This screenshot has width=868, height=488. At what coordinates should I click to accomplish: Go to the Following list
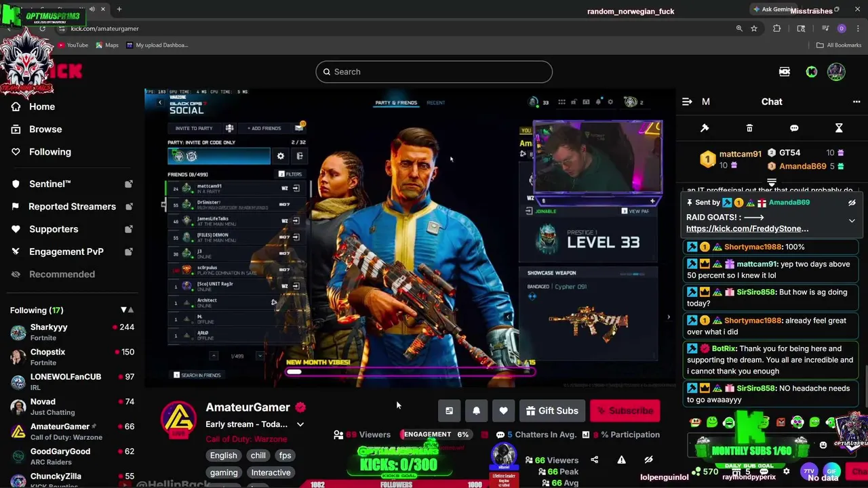point(50,152)
